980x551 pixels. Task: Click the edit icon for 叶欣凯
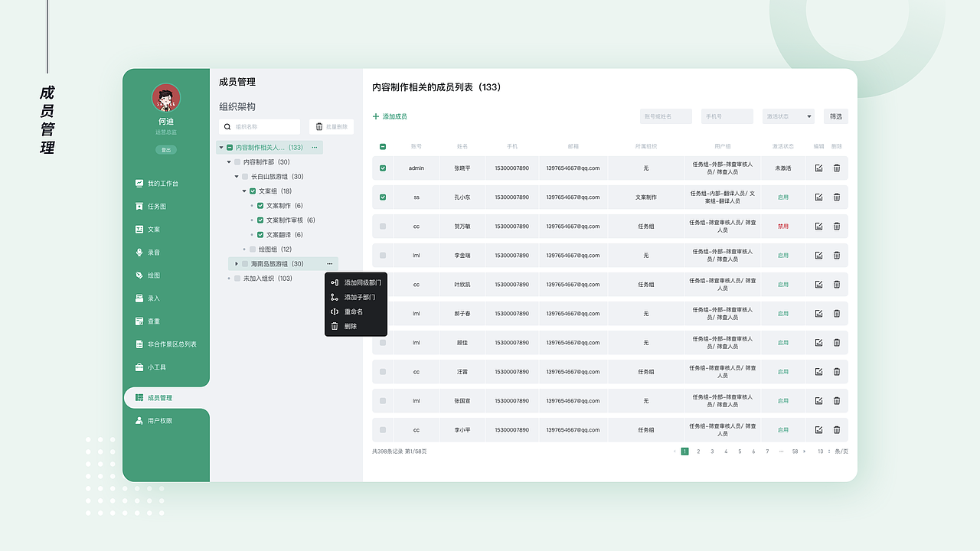[x=818, y=285]
